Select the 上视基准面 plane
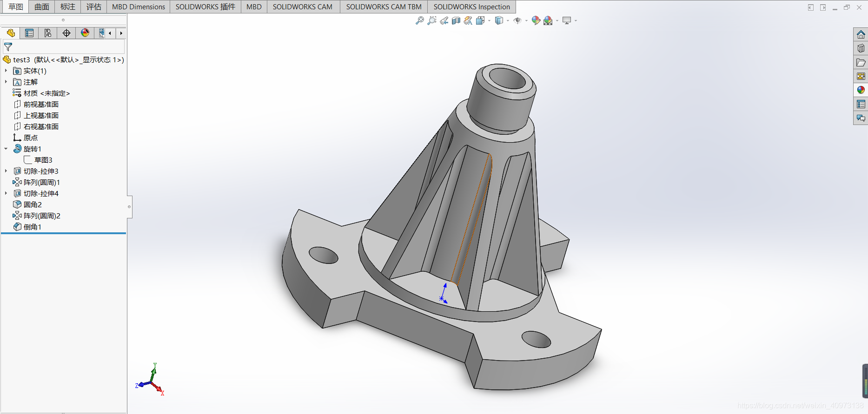This screenshot has height=414, width=868. coord(36,115)
